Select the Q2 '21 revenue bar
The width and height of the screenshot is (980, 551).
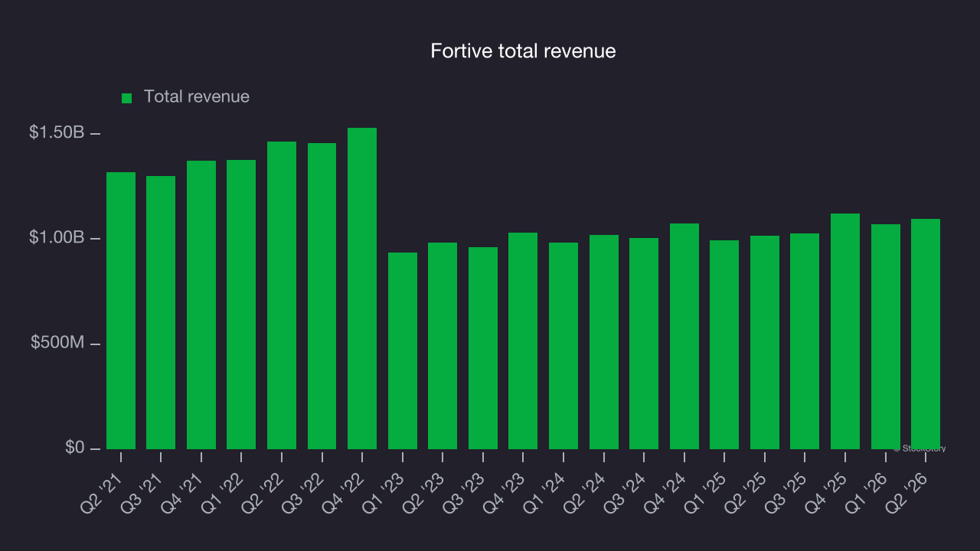tap(121, 311)
